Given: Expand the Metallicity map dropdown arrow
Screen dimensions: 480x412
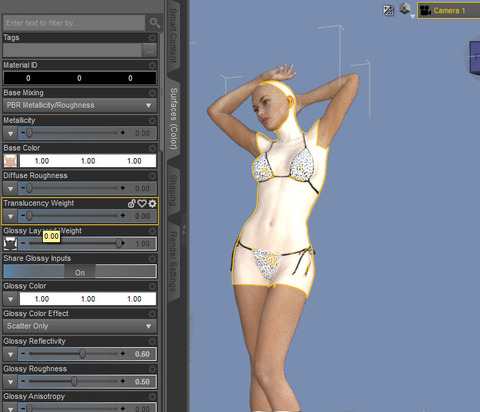Looking at the screenshot, I should coord(11,133).
